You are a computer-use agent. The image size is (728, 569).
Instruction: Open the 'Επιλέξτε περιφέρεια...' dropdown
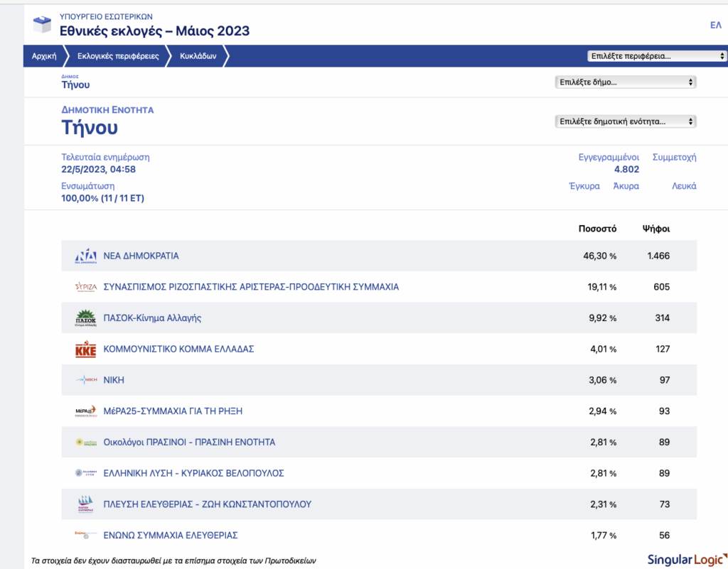coord(656,56)
